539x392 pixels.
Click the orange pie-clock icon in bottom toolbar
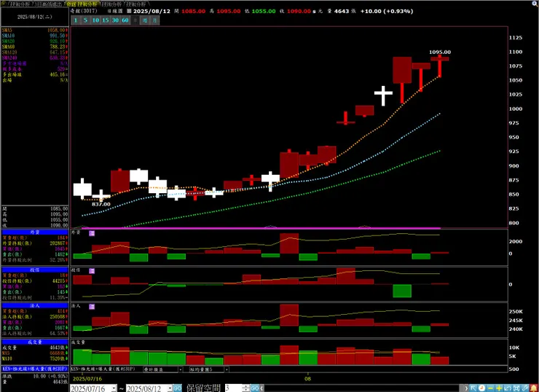[481, 388]
